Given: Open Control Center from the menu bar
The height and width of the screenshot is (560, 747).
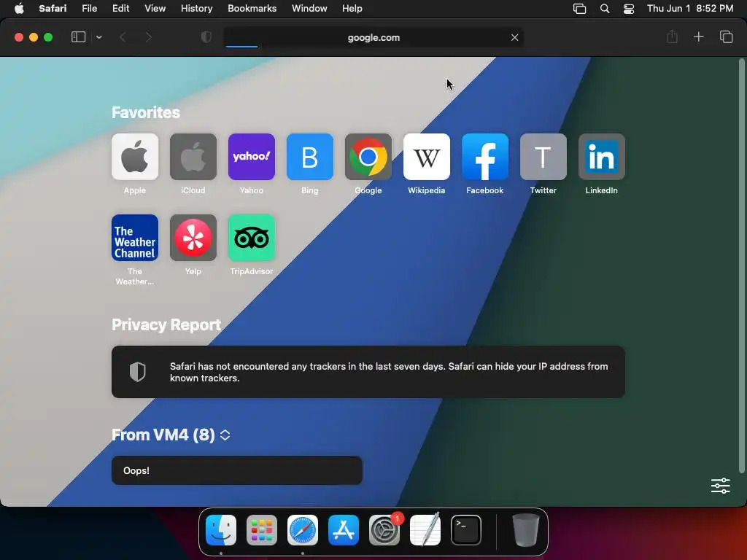Looking at the screenshot, I should coord(629,9).
